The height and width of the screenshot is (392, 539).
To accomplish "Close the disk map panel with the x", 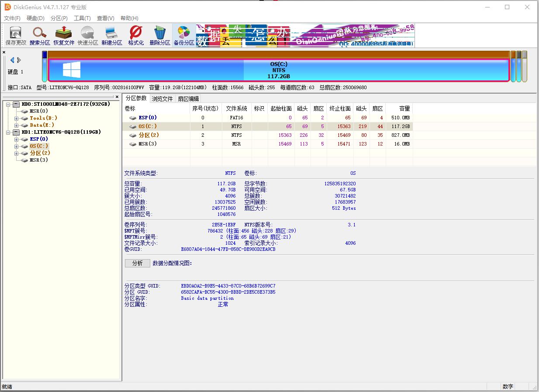I will point(4,52).
